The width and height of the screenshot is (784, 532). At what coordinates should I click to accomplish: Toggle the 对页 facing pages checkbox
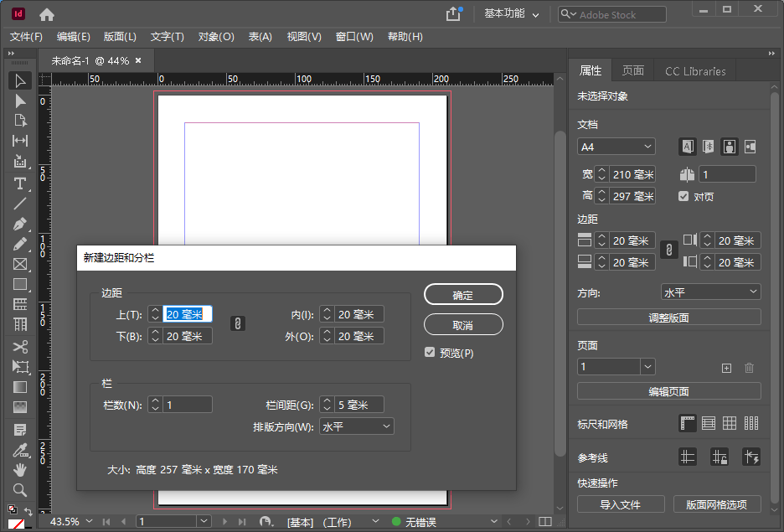click(683, 196)
